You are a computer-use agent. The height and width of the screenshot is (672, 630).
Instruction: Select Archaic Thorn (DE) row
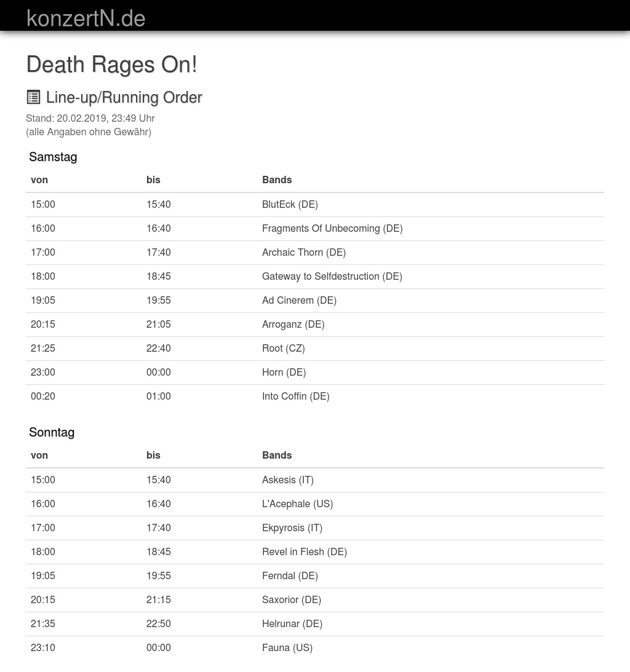(304, 252)
